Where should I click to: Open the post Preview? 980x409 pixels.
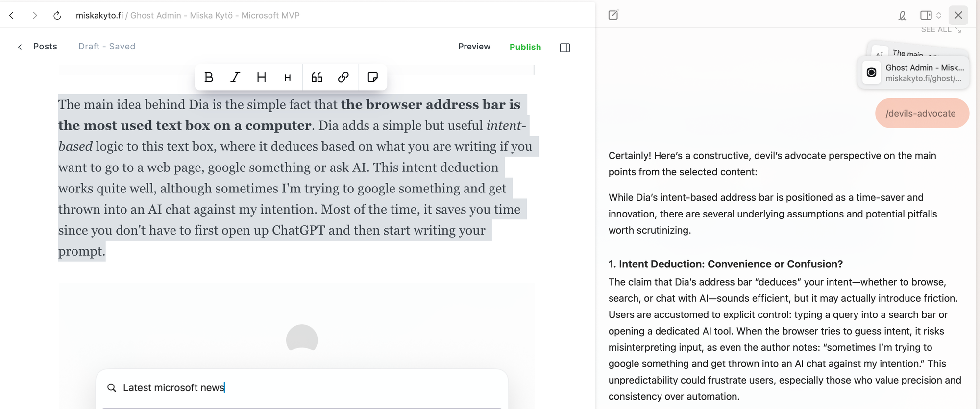coord(474,47)
